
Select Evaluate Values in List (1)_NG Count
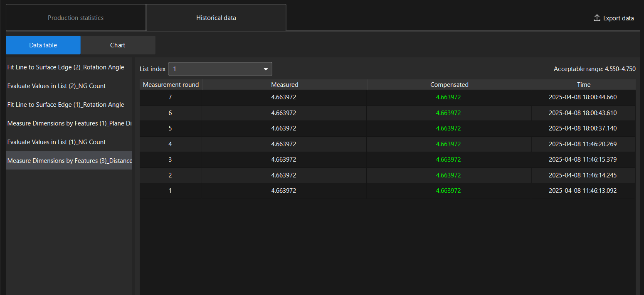click(x=57, y=142)
